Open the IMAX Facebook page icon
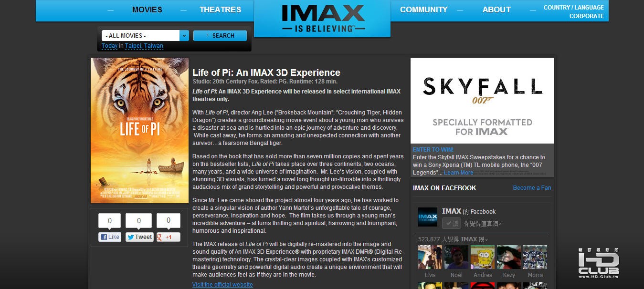 428,217
